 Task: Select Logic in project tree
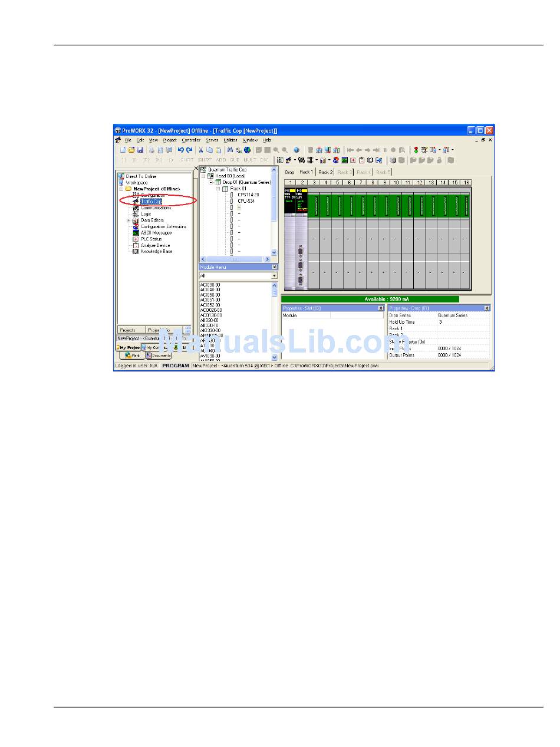pos(146,214)
